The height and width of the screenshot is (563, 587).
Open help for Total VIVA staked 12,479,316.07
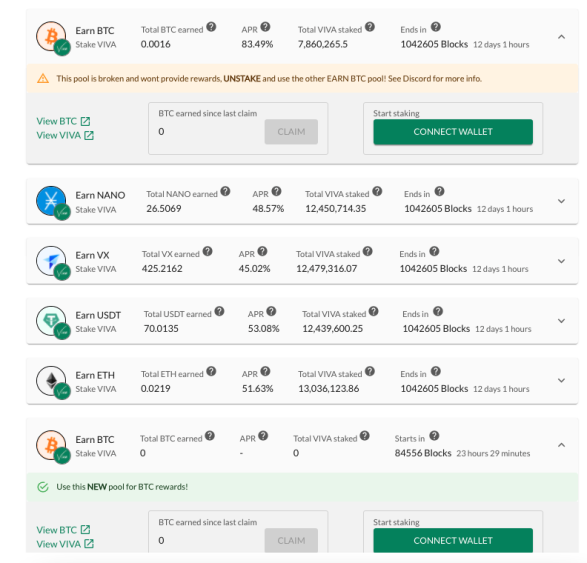tap(368, 251)
